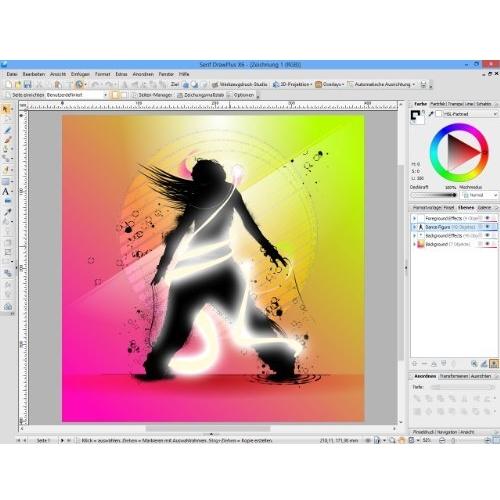Click the Save disk icon

coord(27,85)
